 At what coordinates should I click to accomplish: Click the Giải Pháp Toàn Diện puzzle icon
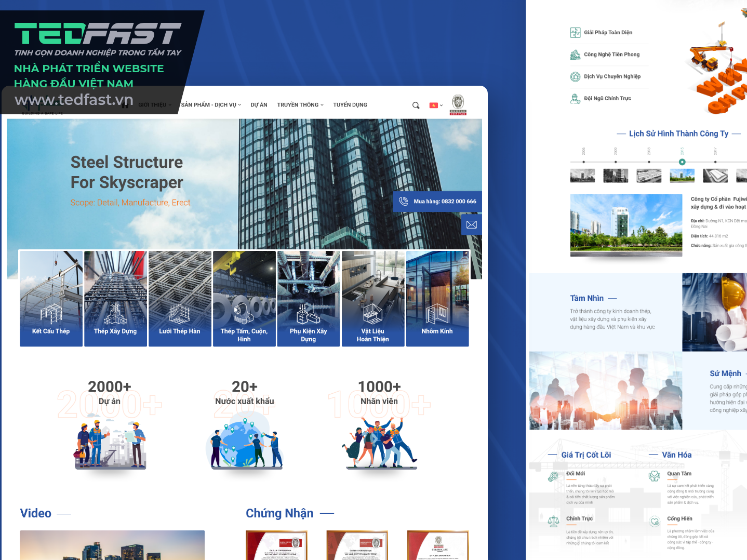tap(575, 32)
